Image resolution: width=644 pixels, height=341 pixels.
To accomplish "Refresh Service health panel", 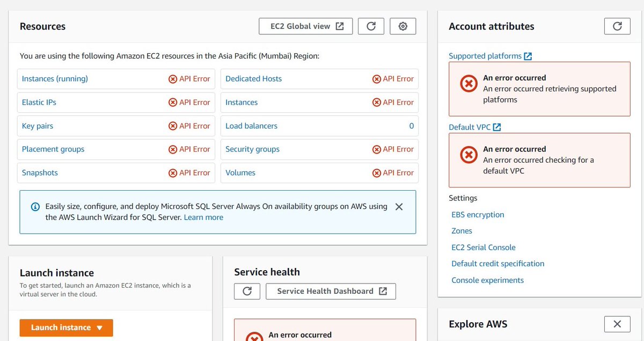I will coord(247,291).
